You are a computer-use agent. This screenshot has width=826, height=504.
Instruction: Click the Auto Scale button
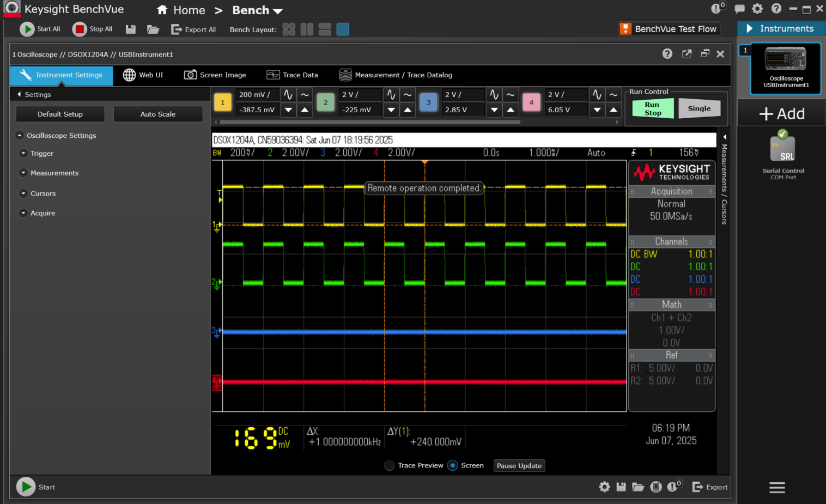click(158, 114)
